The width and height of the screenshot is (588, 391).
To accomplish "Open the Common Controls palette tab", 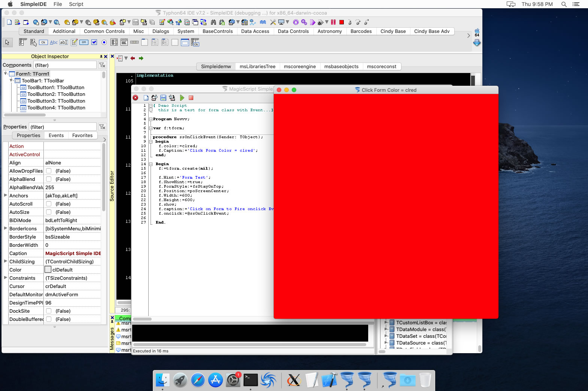I will [x=104, y=31].
